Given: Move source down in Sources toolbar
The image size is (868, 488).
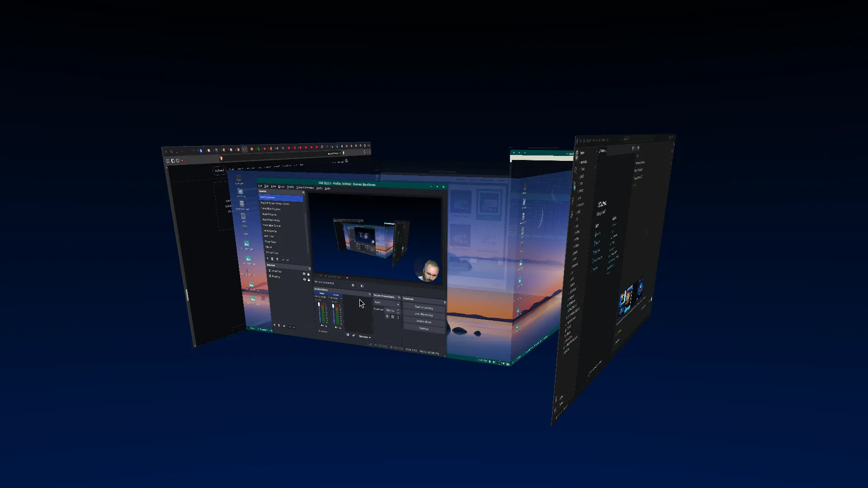Looking at the screenshot, I should [294, 327].
